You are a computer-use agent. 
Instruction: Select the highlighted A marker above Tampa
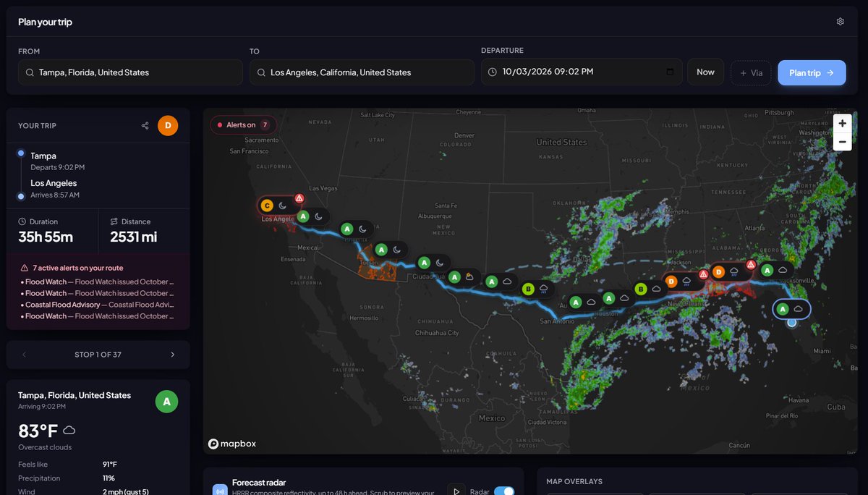click(x=791, y=309)
